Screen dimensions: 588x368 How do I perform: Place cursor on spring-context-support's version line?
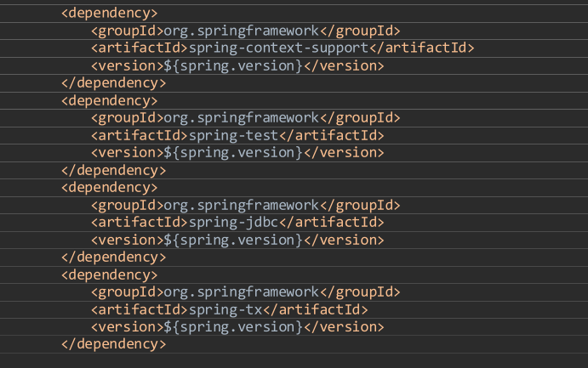[237, 66]
